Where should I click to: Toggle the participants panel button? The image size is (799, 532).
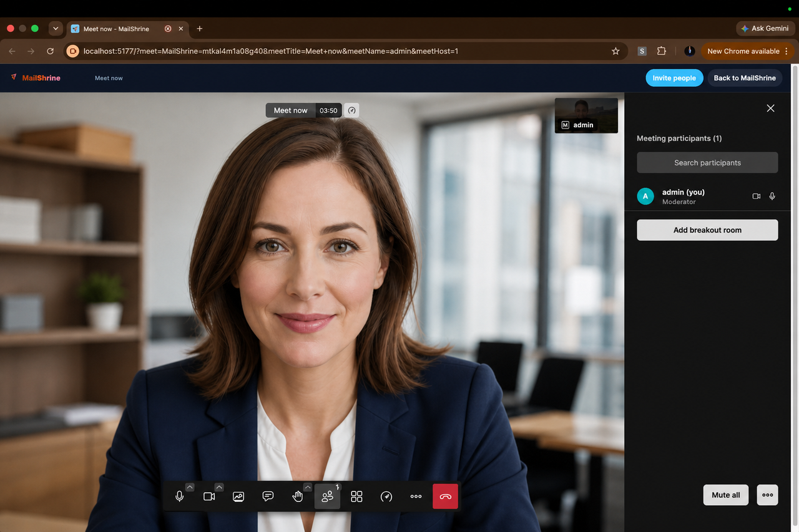tap(327, 496)
